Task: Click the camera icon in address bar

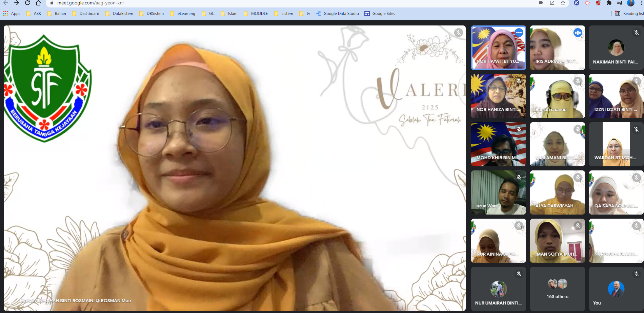Action: (x=541, y=3)
